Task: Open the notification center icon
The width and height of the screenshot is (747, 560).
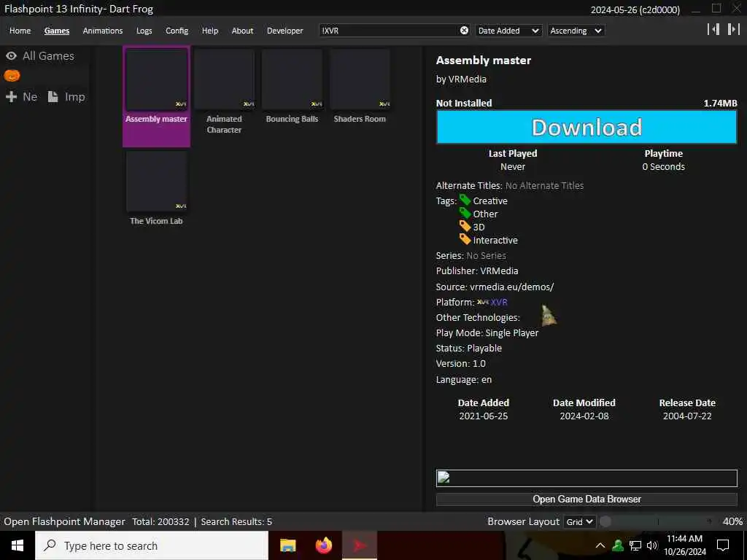Action: 723,545
